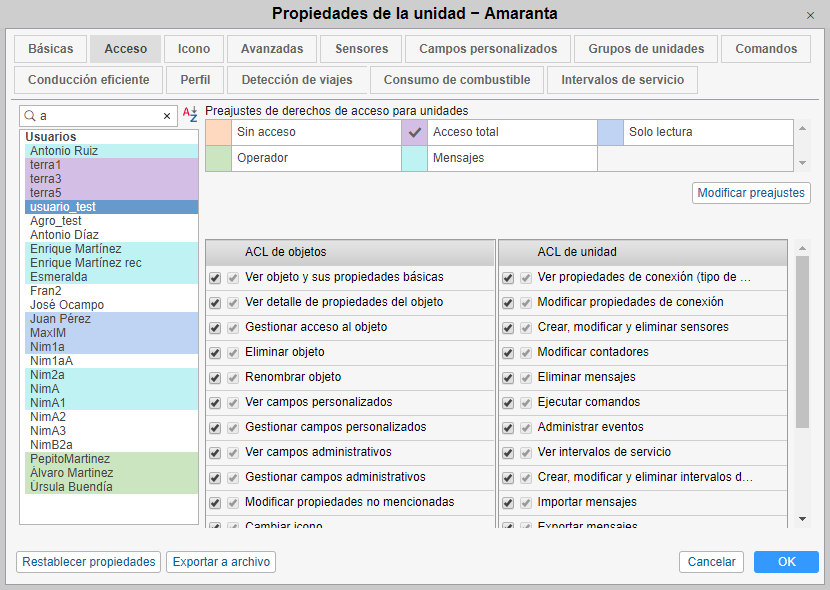Apply the 'Solo lectura' preset
This screenshot has height=590, width=830.
660,132
